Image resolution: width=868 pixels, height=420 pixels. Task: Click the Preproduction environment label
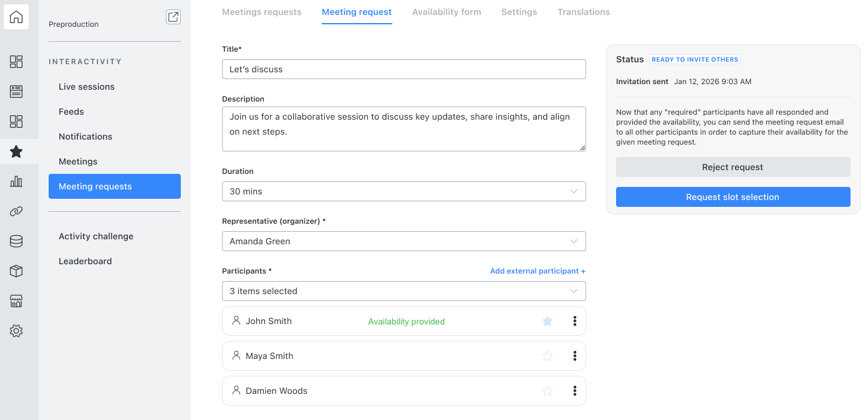[x=74, y=24]
